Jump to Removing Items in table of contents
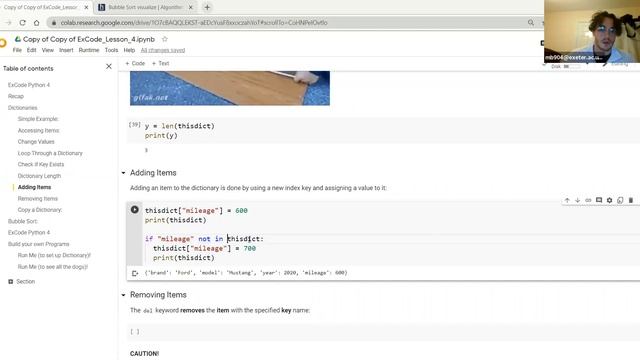This screenshot has width=640, height=360. point(38,198)
